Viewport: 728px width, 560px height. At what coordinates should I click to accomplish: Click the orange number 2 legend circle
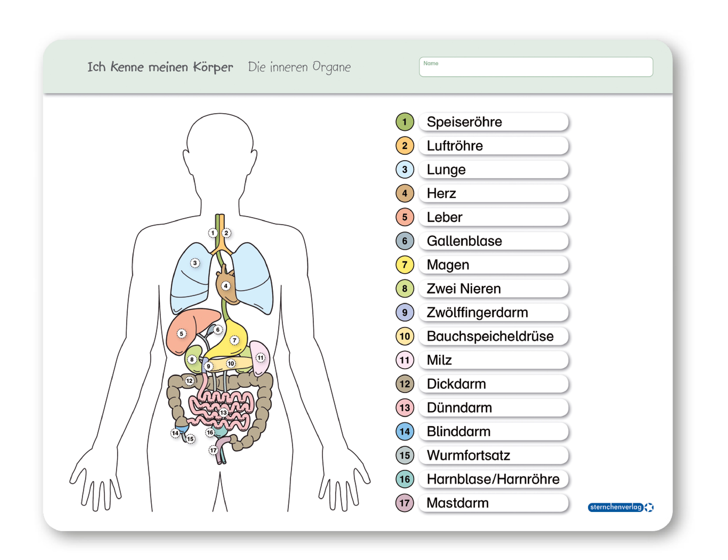405,146
